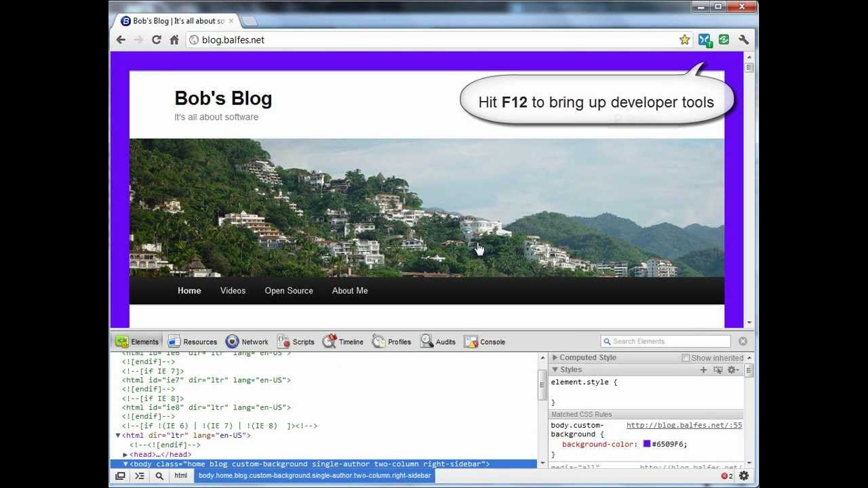The width and height of the screenshot is (868, 488).
Task: Collapse the html dir="ltr" node
Action: [118, 435]
